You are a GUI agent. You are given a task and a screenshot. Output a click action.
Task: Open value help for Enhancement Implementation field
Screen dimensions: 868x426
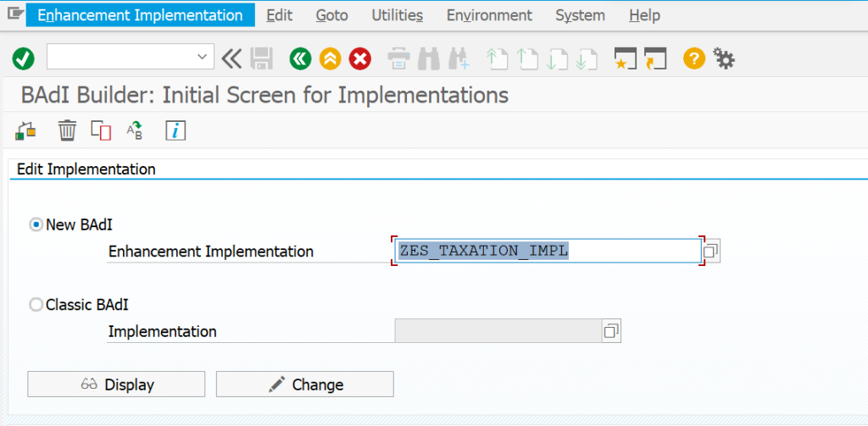710,251
